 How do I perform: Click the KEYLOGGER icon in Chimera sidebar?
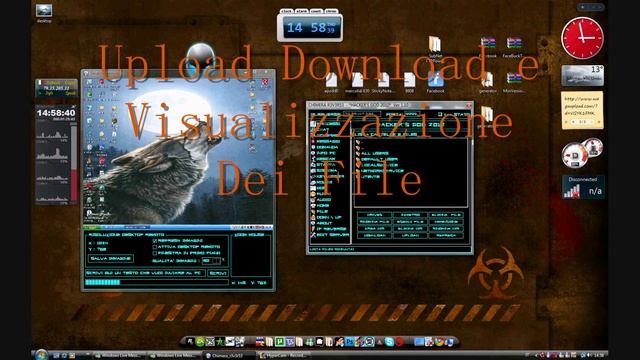[x=313, y=176]
